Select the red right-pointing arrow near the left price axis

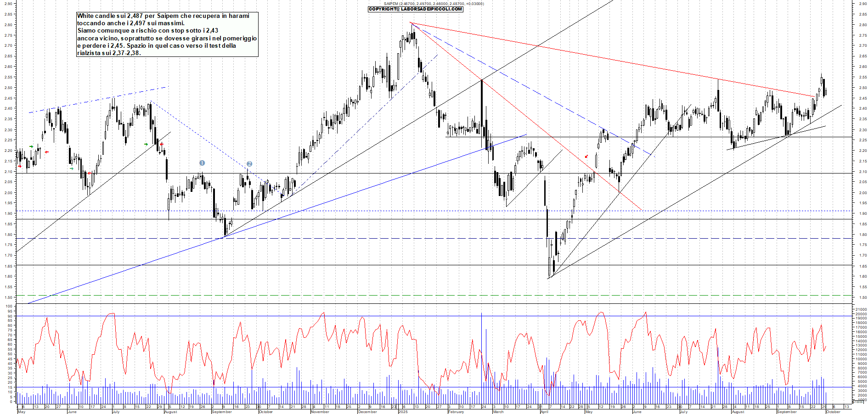tap(20, 167)
